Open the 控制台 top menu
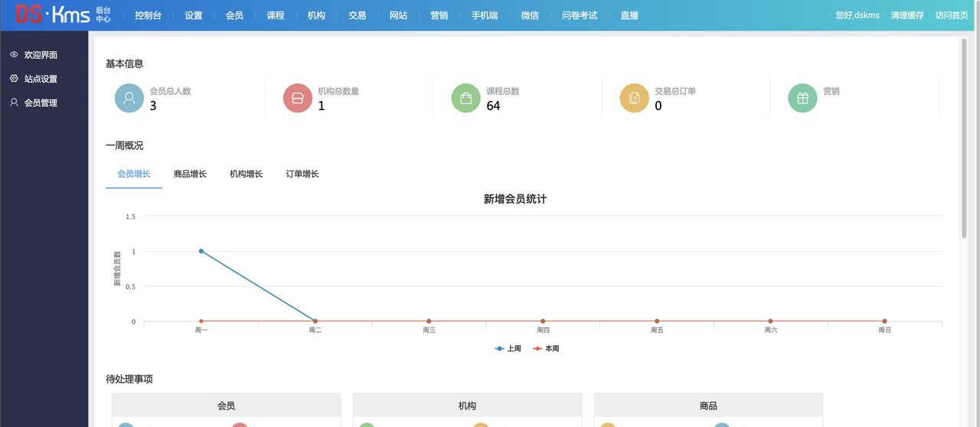This screenshot has width=980, height=427. coord(148,15)
